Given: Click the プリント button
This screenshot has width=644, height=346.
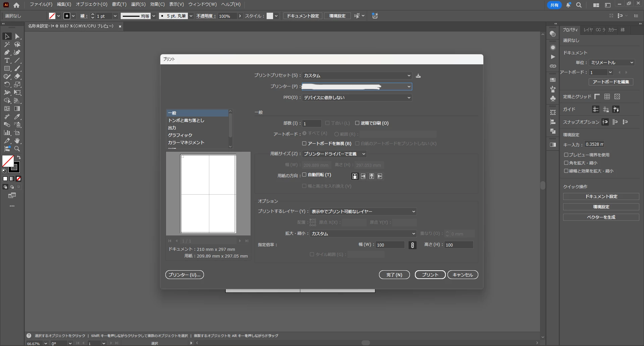Looking at the screenshot, I should pyautogui.click(x=430, y=275).
